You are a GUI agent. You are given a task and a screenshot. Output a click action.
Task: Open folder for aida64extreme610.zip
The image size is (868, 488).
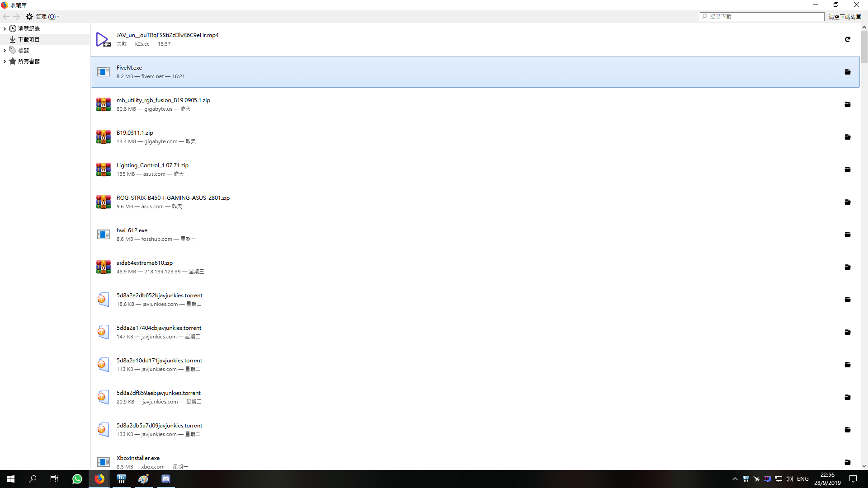(x=848, y=267)
